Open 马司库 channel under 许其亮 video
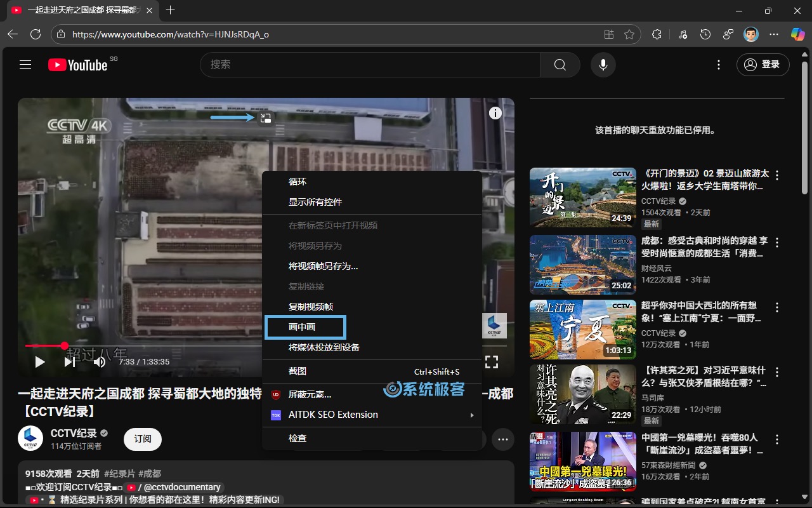 653,398
